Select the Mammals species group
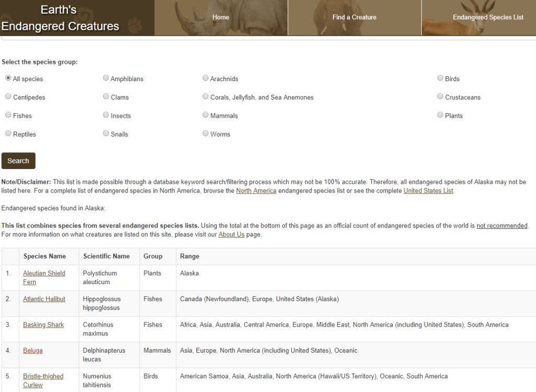This screenshot has width=536, height=392. click(206, 114)
